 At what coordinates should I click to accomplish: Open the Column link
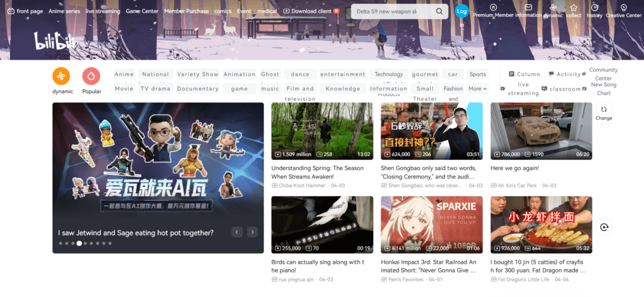coord(525,74)
